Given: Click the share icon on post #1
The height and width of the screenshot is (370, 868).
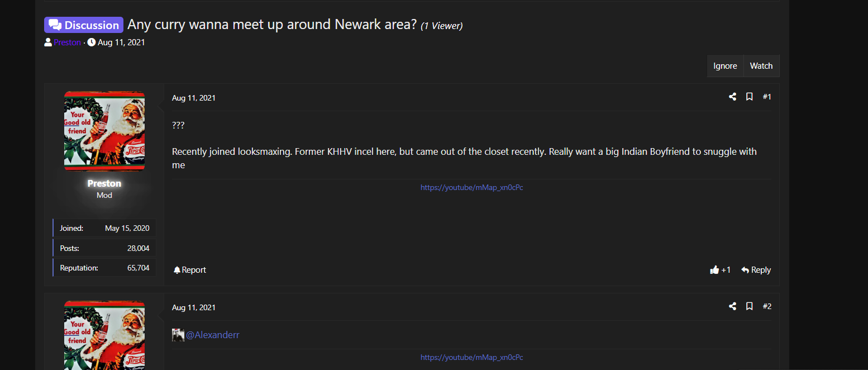Looking at the screenshot, I should click(x=732, y=97).
